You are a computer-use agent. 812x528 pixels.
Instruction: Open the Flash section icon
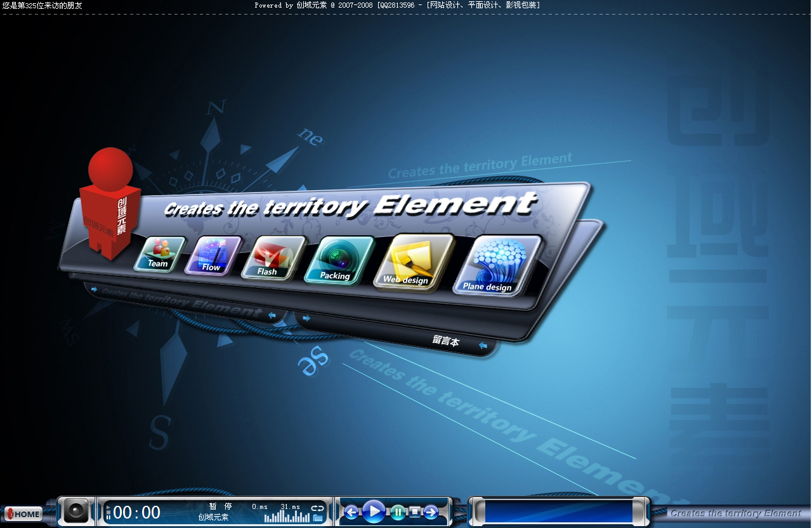[273, 257]
